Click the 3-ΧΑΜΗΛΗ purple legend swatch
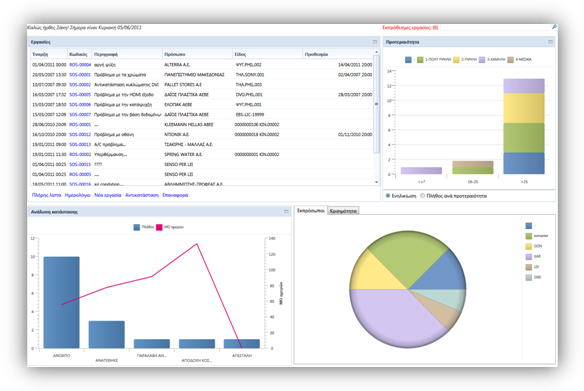584x391 pixels. [x=482, y=60]
